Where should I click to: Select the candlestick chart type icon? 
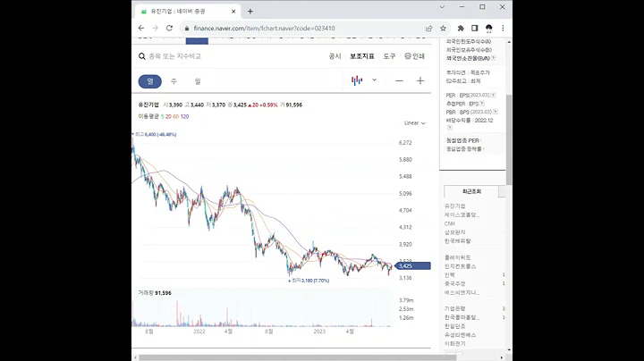tap(357, 80)
